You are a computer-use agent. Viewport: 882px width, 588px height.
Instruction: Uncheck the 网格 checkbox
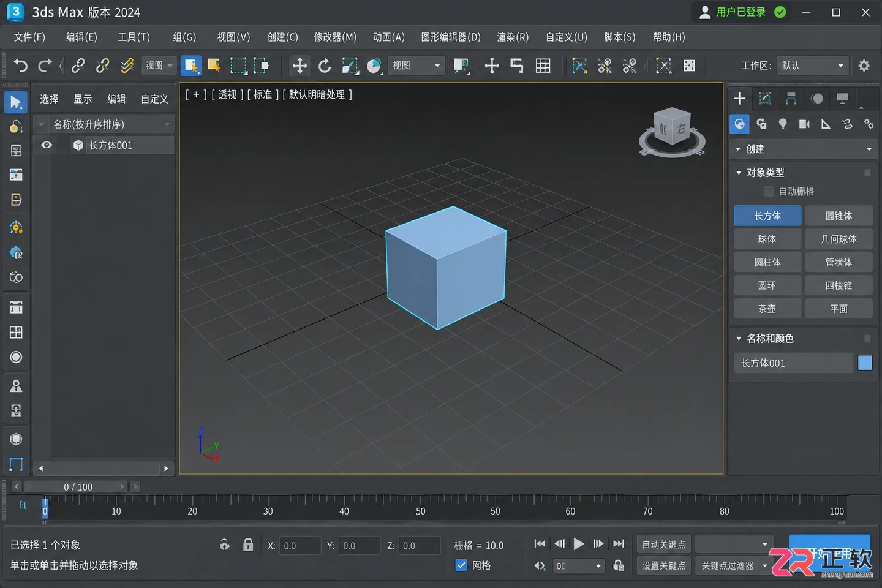tap(461, 565)
